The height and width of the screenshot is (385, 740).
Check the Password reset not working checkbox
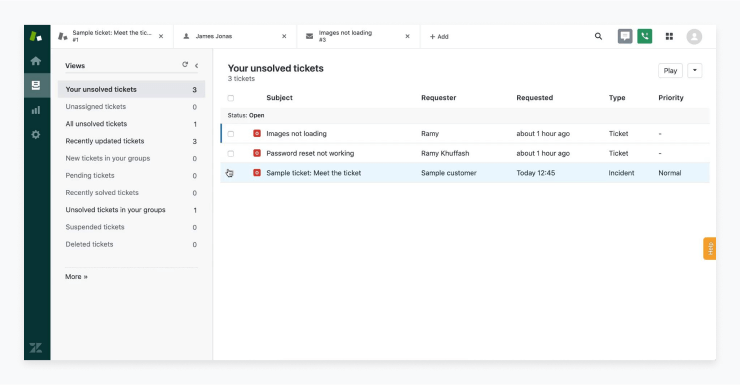coord(231,154)
